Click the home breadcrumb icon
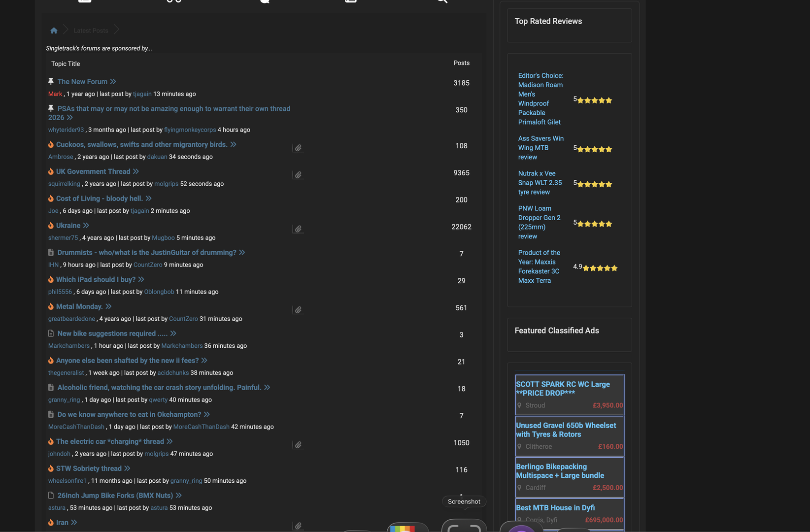The height and width of the screenshot is (532, 810). [x=54, y=31]
